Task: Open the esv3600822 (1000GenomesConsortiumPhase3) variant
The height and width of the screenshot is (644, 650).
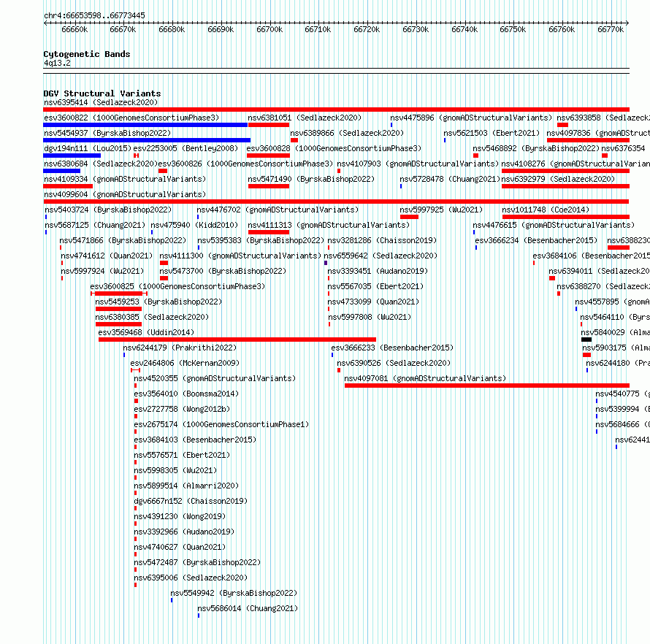Action: coord(131,118)
